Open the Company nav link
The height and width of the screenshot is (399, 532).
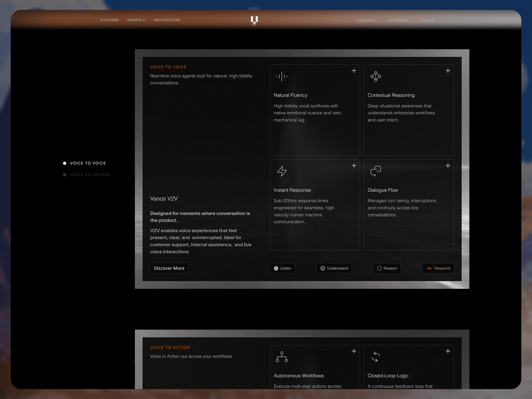pyautogui.click(x=366, y=21)
